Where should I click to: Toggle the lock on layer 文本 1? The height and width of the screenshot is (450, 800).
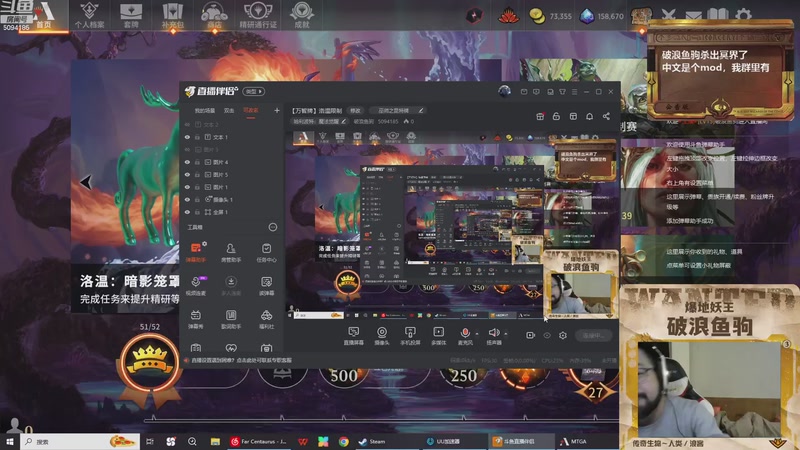(x=197, y=137)
